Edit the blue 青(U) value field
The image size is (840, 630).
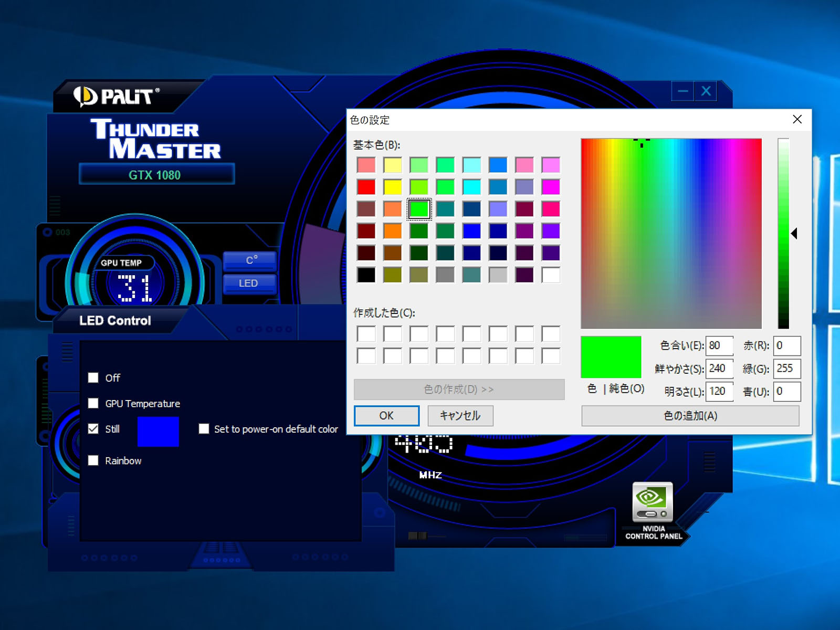point(786,391)
